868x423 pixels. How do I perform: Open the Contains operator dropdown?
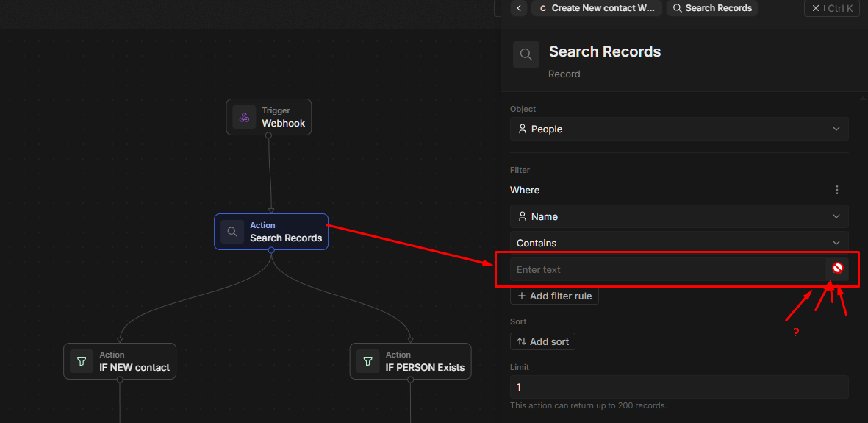tap(679, 243)
